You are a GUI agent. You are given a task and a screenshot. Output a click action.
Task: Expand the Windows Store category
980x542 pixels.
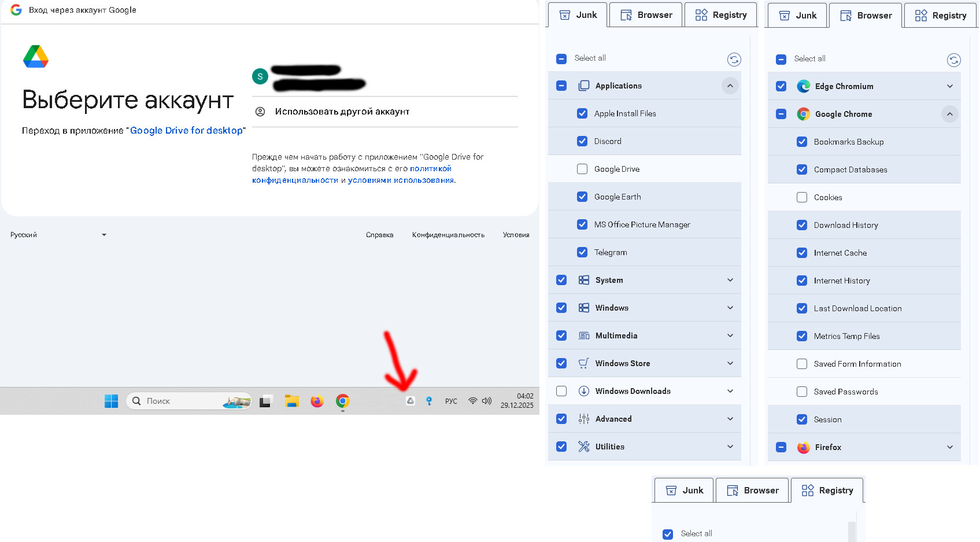[x=730, y=363]
